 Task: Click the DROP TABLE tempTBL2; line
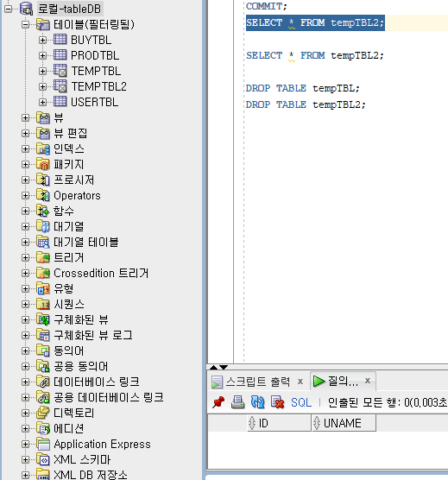click(x=306, y=104)
